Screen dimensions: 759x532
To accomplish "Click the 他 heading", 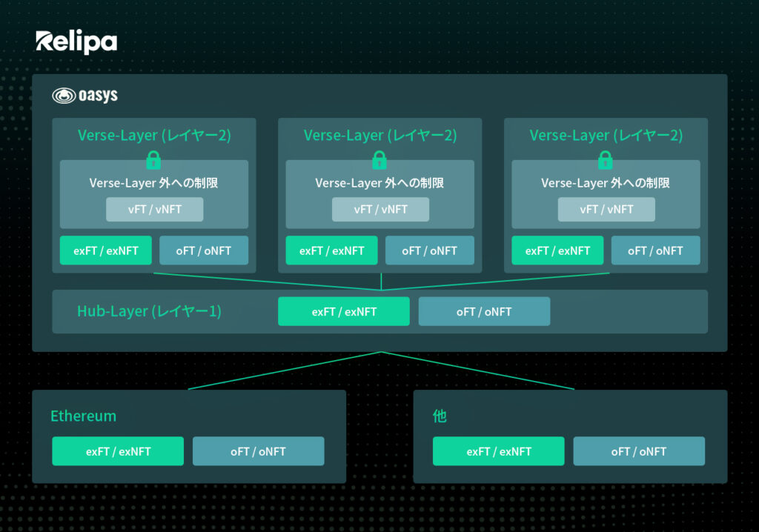I will pyautogui.click(x=440, y=416).
